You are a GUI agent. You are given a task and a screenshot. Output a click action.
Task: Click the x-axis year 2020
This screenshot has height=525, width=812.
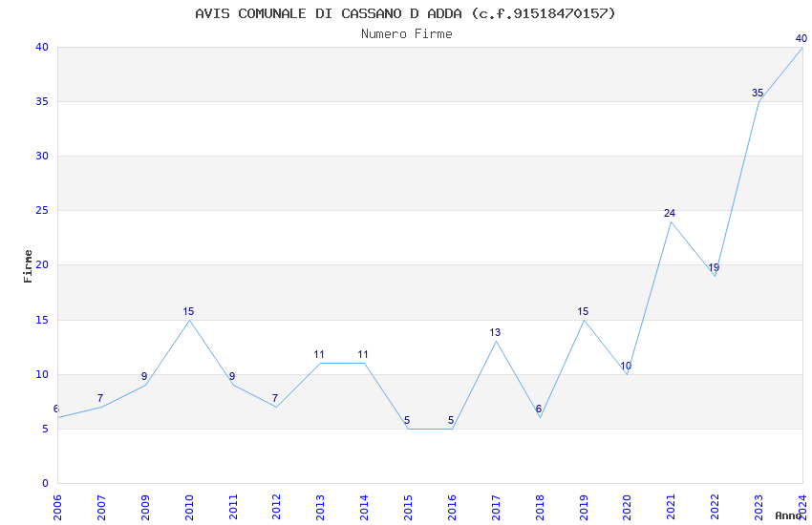coord(627,507)
